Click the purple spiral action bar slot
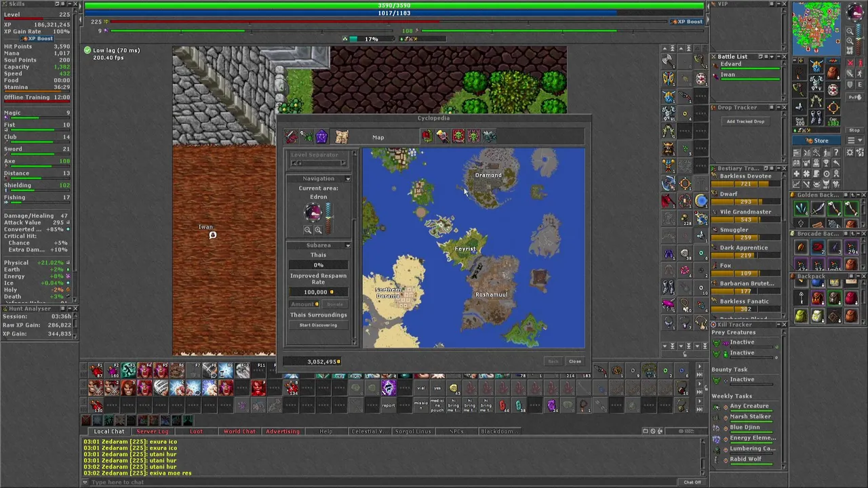Screen dimensions: 868x488 click(389, 388)
